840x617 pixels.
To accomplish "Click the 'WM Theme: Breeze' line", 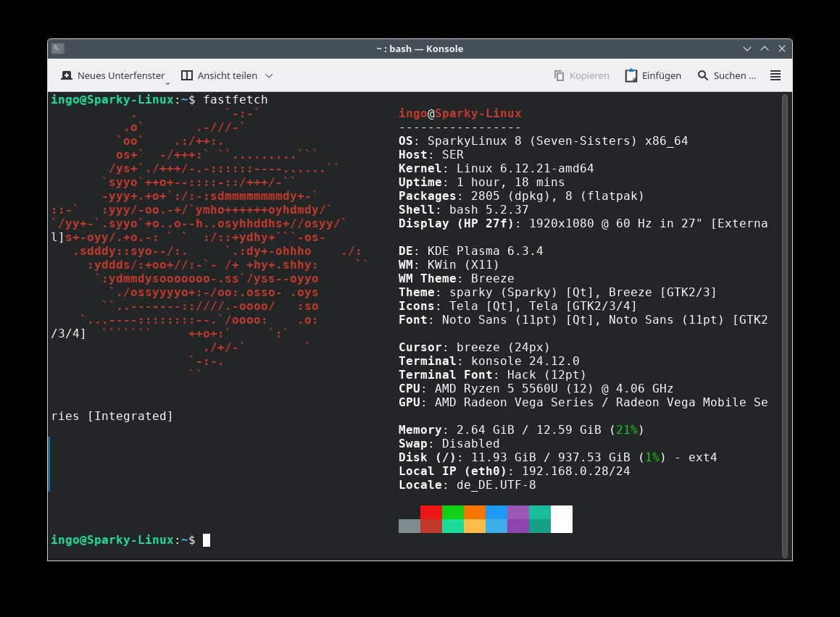I will click(x=457, y=278).
